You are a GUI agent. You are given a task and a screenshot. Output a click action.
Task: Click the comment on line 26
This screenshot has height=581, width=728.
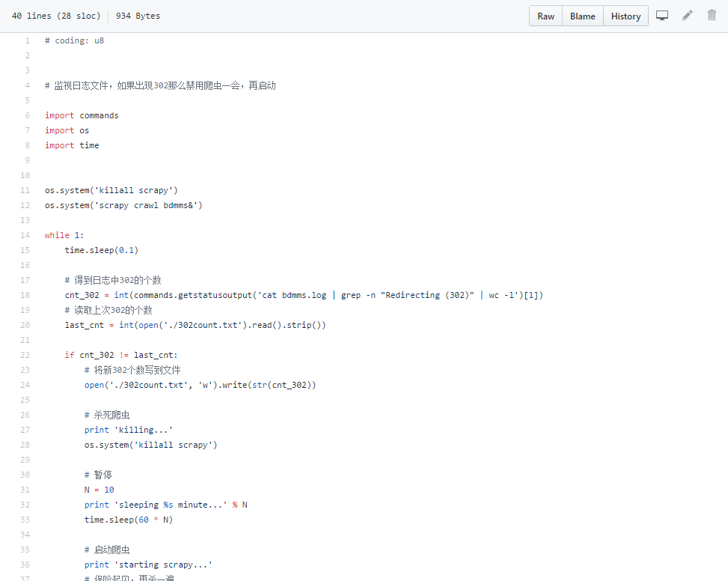click(107, 415)
